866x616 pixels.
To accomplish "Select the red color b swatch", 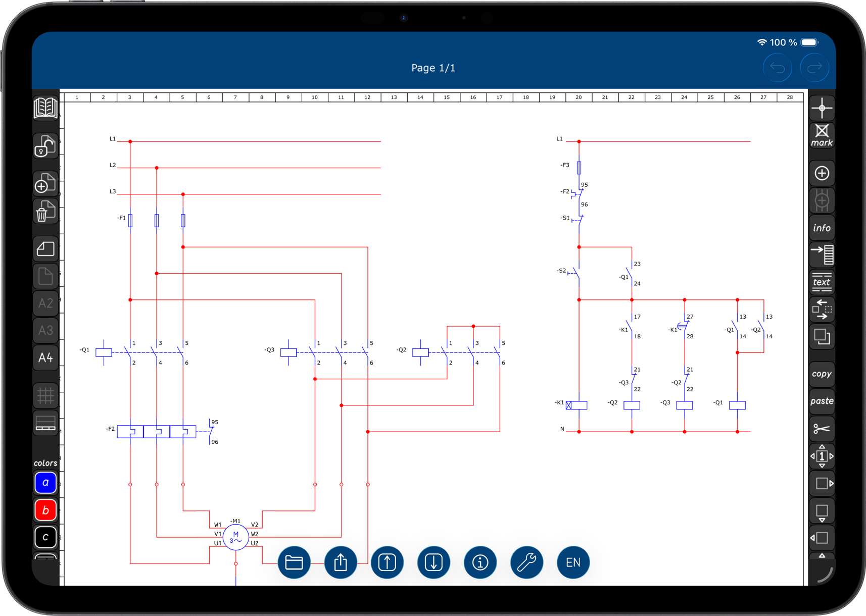I will click(x=45, y=510).
